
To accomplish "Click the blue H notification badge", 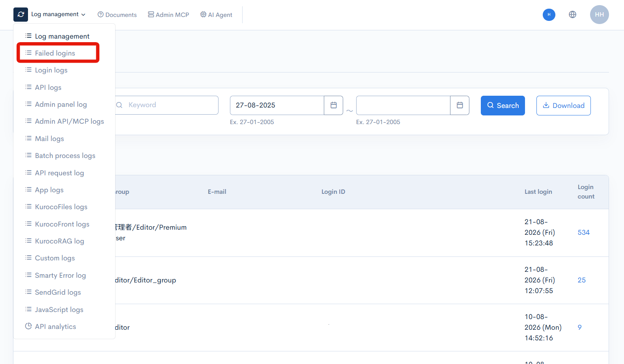I will coord(549,15).
